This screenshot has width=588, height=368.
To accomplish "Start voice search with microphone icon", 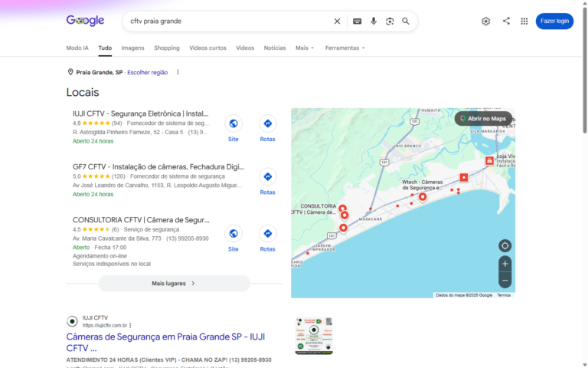I will (374, 21).
